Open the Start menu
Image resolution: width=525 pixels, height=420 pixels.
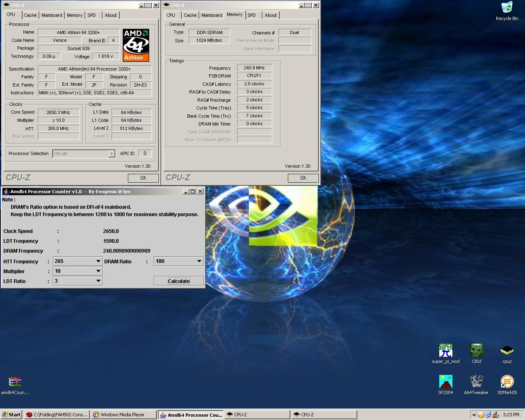10,415
